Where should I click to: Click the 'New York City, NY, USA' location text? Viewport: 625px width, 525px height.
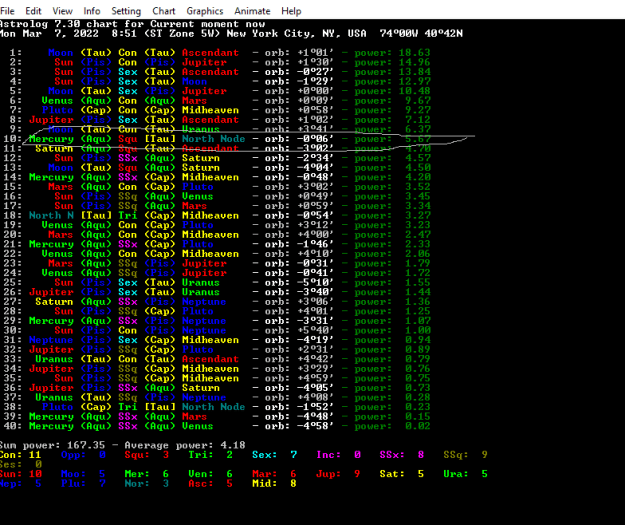tap(296, 33)
